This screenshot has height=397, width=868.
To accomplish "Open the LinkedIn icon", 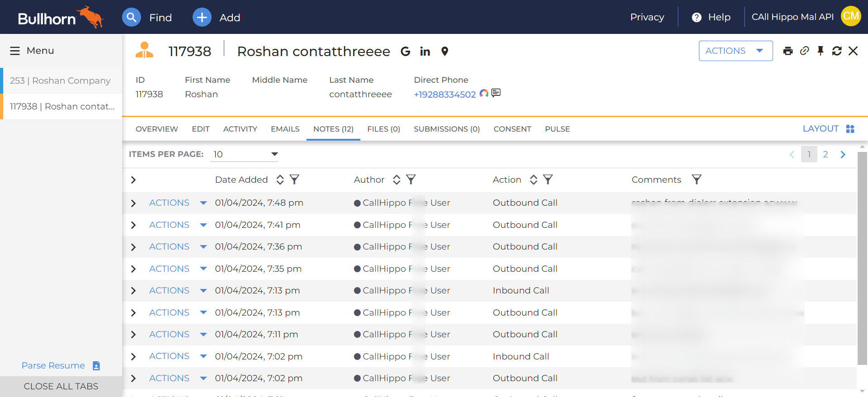I will tap(425, 52).
